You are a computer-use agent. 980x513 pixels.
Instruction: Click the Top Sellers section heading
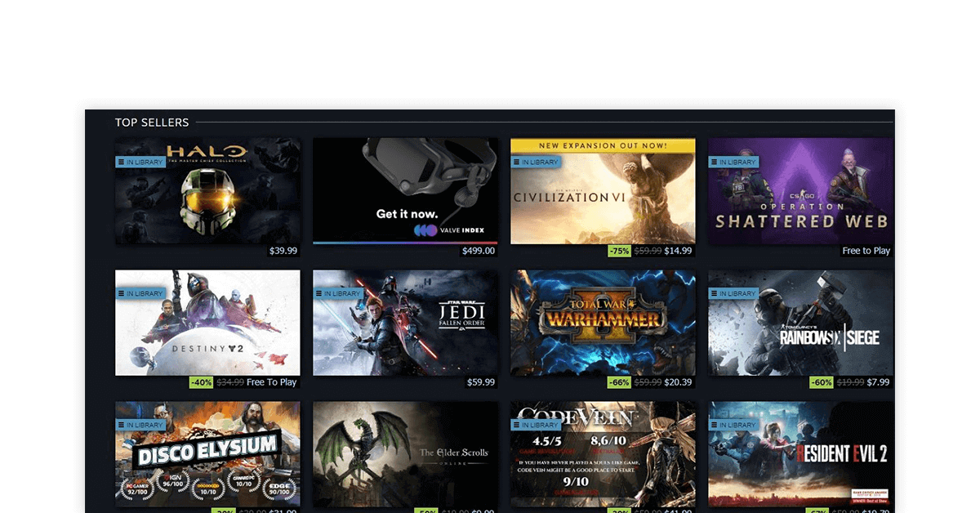click(152, 123)
